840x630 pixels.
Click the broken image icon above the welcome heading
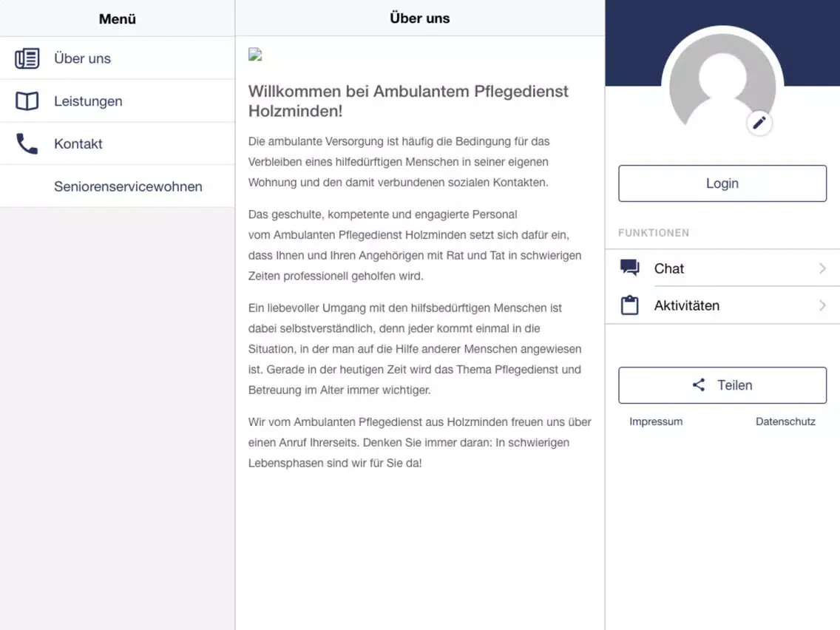(256, 55)
